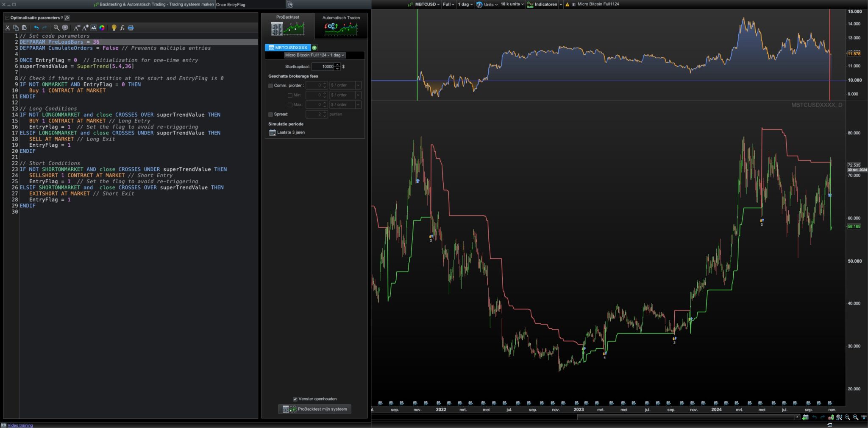Screen dimensions: 868x428
Task: Click the toolbar collapse icon at chart corner
Action: click(x=864, y=417)
